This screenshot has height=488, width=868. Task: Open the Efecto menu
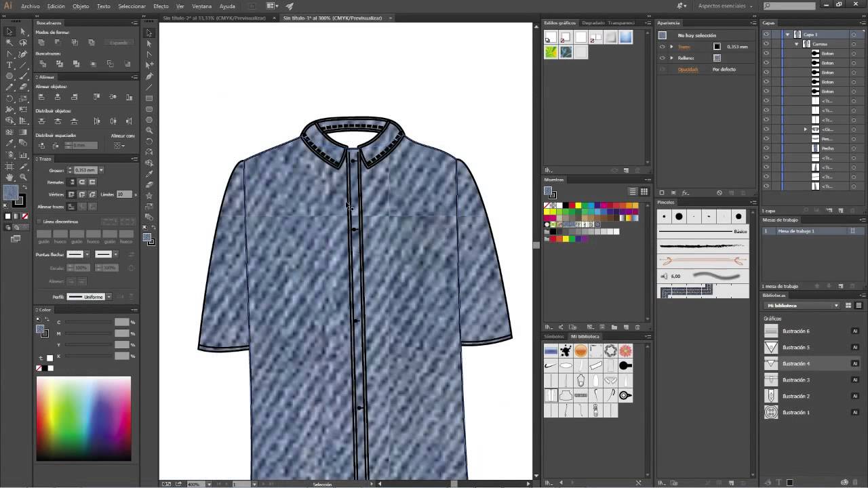pyautogui.click(x=161, y=6)
